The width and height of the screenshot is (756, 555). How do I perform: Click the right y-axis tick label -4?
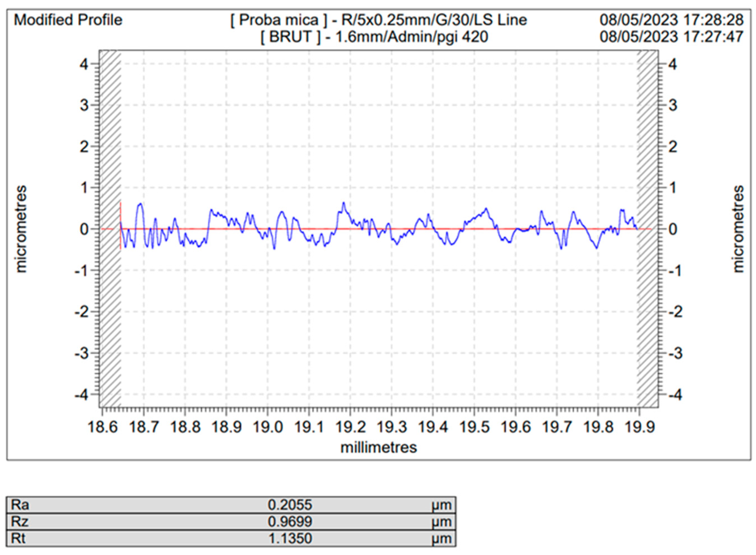click(675, 395)
